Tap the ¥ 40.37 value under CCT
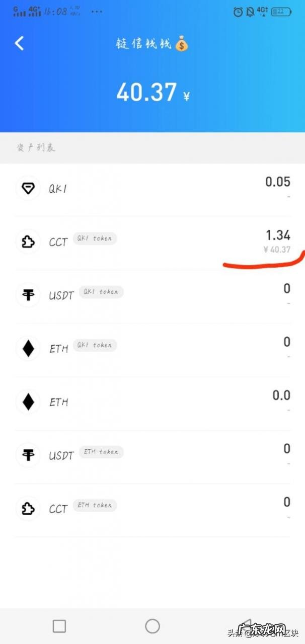 277,249
